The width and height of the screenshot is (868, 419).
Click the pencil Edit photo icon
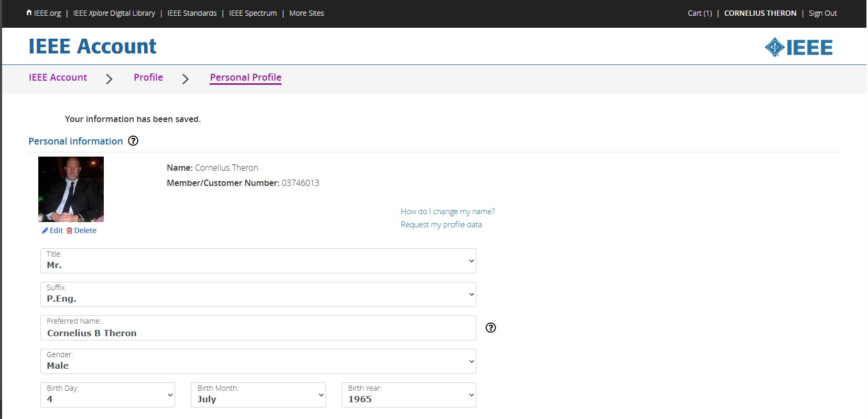45,230
